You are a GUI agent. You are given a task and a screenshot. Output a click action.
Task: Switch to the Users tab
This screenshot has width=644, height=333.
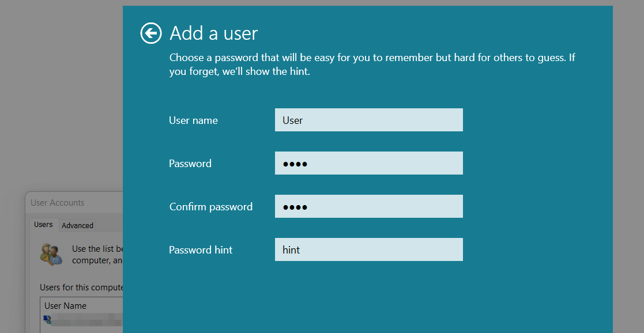(x=44, y=225)
